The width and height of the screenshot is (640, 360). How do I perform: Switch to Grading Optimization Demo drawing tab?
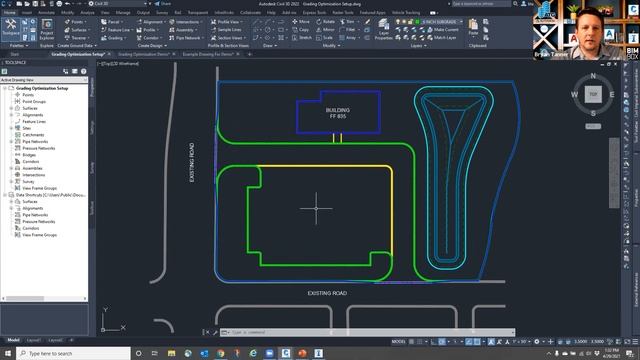pos(144,54)
